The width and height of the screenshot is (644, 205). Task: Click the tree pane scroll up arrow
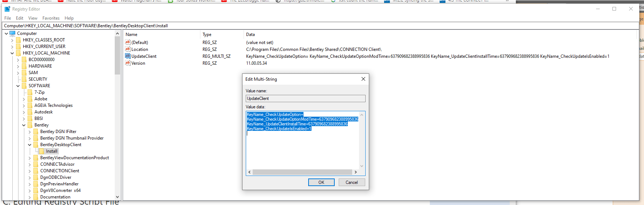click(117, 33)
